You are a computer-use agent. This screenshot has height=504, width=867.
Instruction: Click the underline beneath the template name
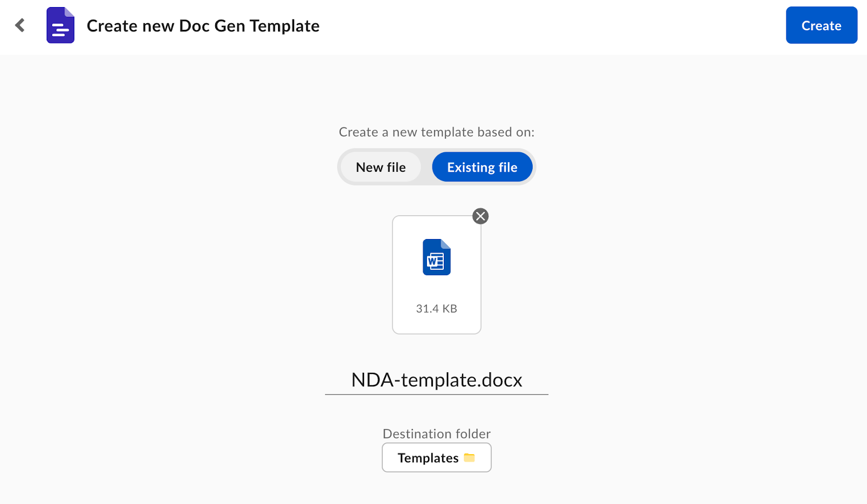tap(436, 395)
